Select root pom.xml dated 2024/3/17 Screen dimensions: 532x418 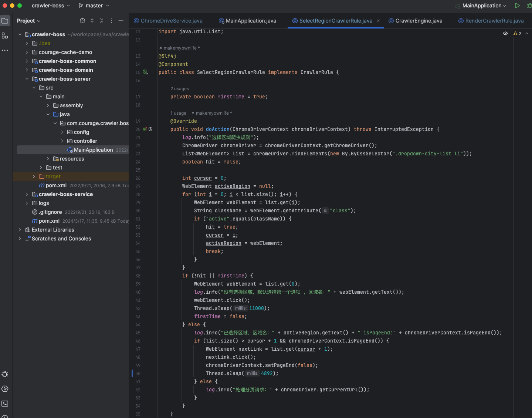(x=49, y=221)
